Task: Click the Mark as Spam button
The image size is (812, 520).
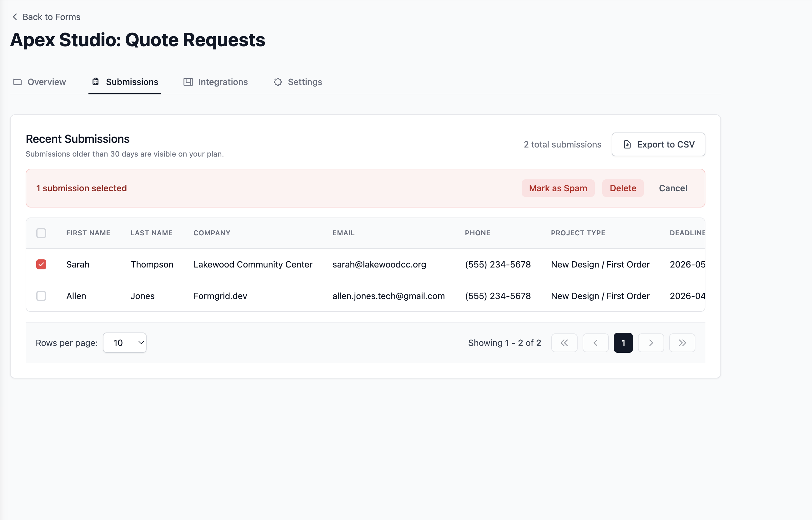Action: point(558,188)
